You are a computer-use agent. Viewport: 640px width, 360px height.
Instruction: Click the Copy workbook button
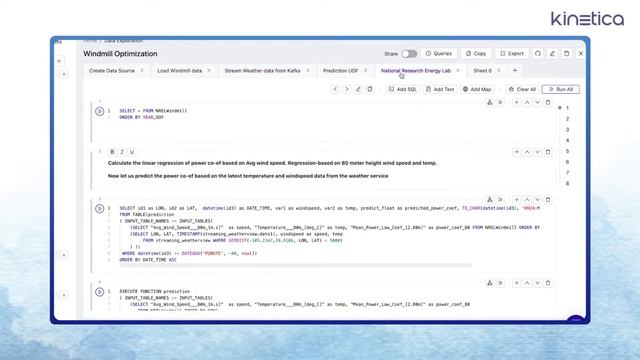(x=476, y=53)
